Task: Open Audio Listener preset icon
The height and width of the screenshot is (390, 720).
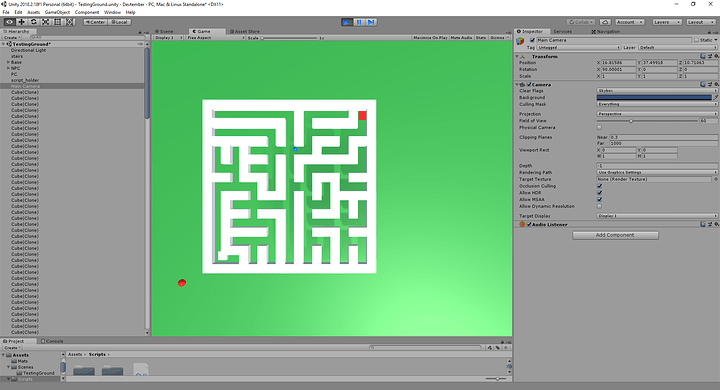Action: [709, 224]
